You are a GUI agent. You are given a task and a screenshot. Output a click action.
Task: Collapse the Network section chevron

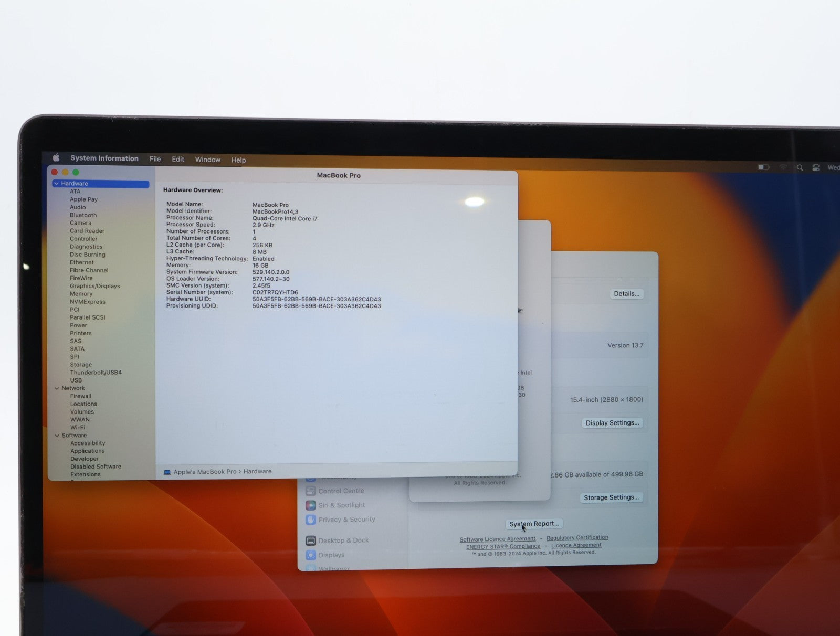(x=57, y=388)
